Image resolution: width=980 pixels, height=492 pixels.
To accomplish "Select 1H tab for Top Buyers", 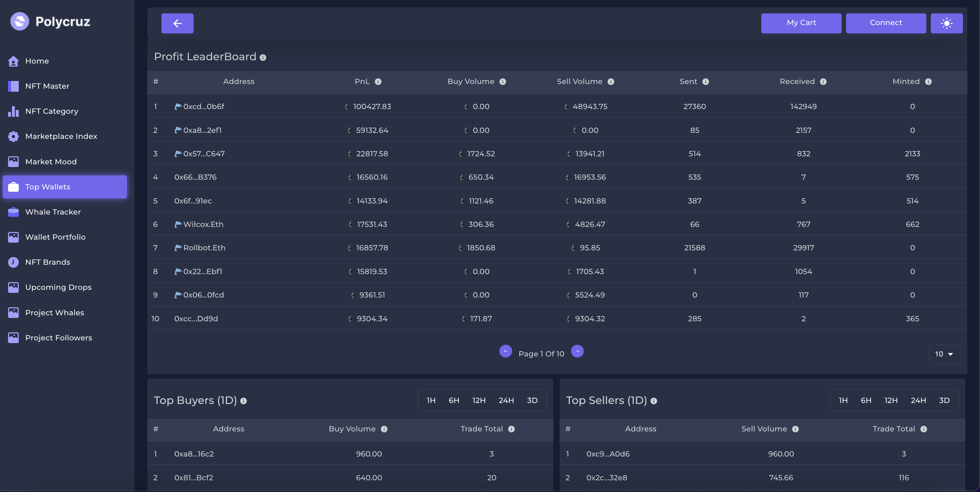I will 431,400.
